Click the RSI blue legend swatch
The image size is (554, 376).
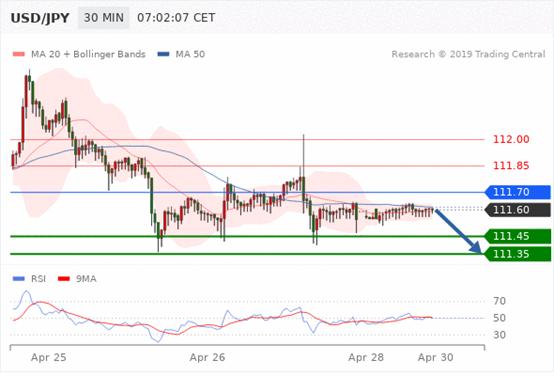(x=19, y=279)
